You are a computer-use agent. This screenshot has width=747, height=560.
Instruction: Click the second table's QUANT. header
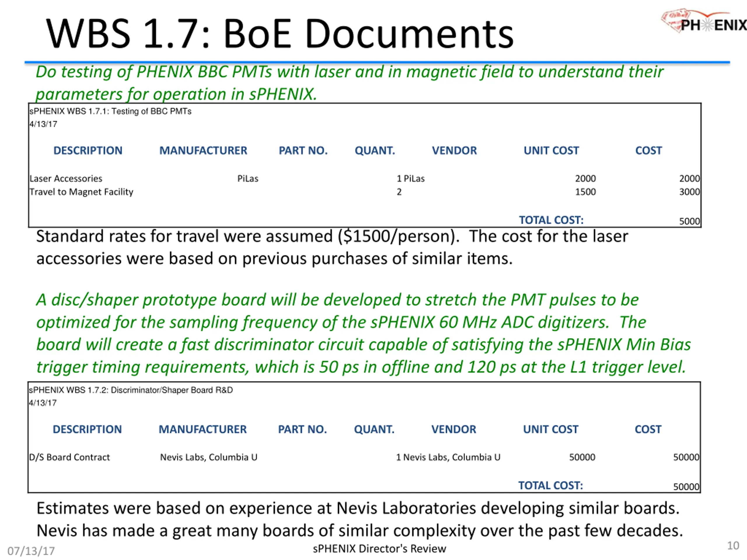point(374,429)
